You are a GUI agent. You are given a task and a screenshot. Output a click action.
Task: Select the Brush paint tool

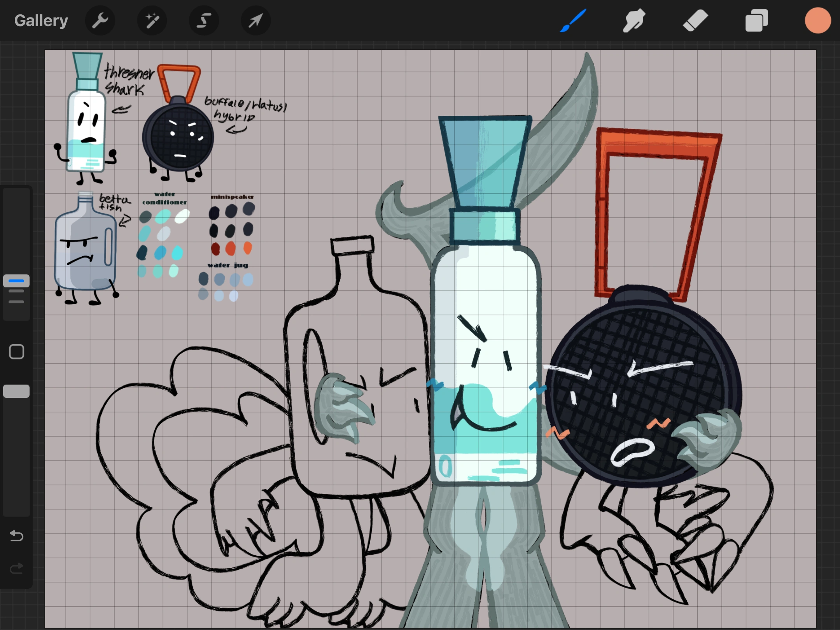(573, 20)
